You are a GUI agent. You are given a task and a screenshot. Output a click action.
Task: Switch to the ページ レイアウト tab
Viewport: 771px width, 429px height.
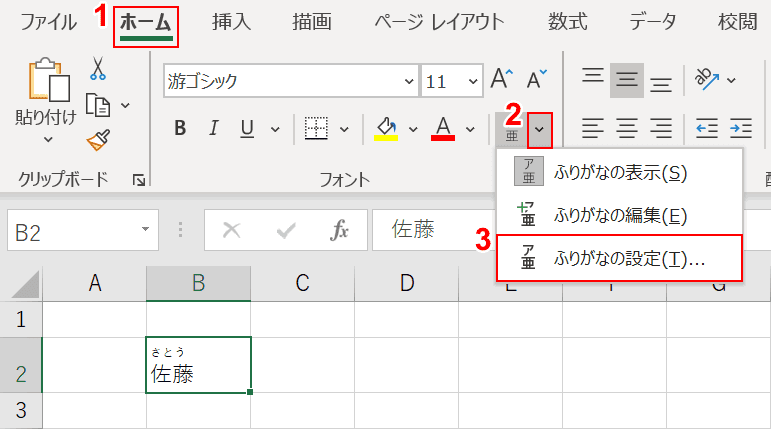click(x=440, y=23)
